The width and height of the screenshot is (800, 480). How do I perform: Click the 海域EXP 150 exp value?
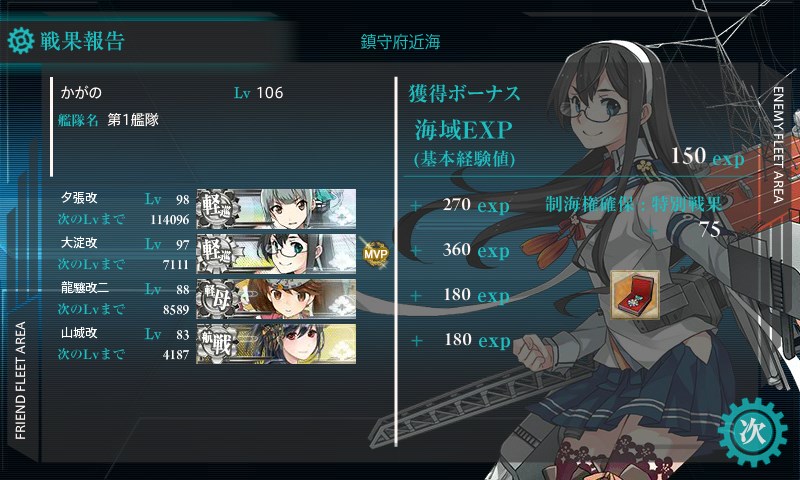(707, 156)
